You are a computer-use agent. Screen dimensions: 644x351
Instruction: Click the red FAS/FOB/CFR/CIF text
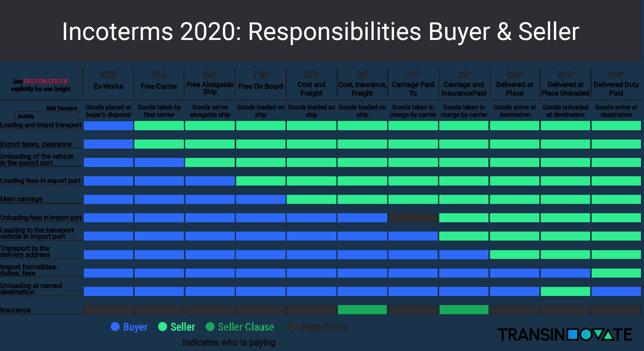coord(46,81)
